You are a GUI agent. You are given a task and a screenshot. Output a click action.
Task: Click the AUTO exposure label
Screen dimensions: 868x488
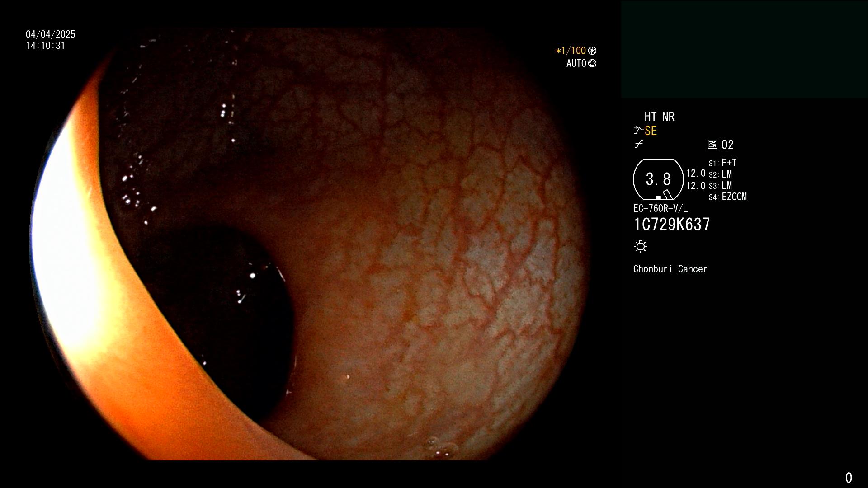(576, 63)
